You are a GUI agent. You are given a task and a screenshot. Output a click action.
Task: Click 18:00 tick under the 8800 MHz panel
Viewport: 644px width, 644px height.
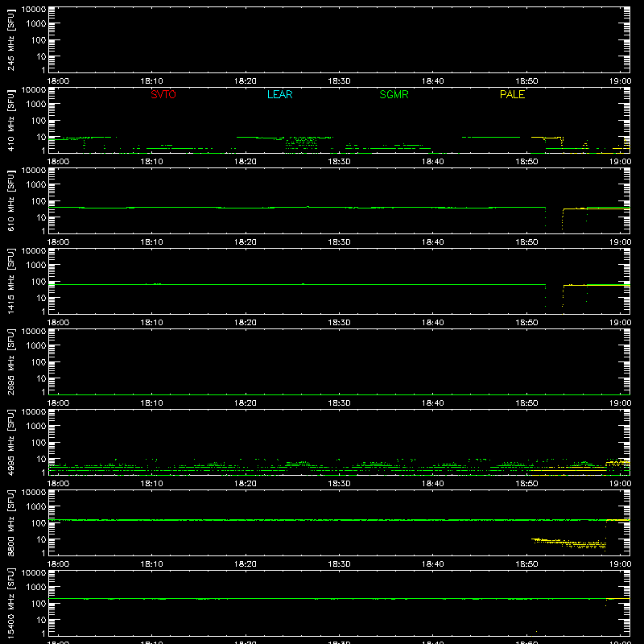(x=58, y=564)
